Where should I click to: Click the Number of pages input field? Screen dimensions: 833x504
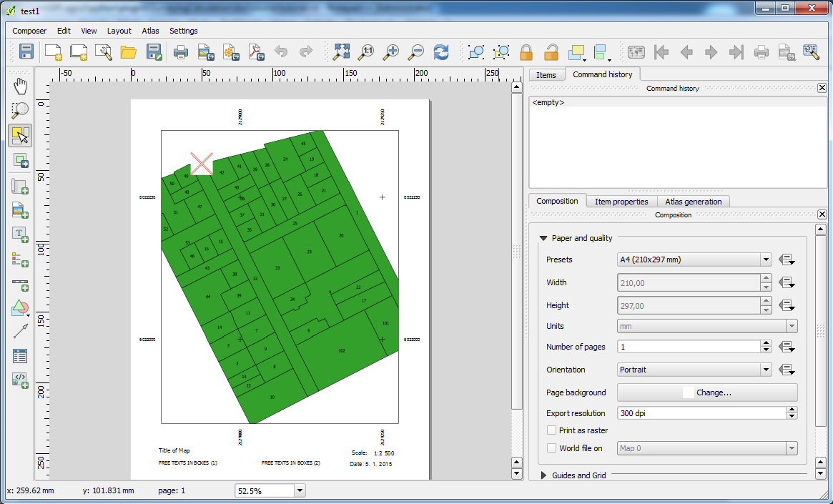686,347
